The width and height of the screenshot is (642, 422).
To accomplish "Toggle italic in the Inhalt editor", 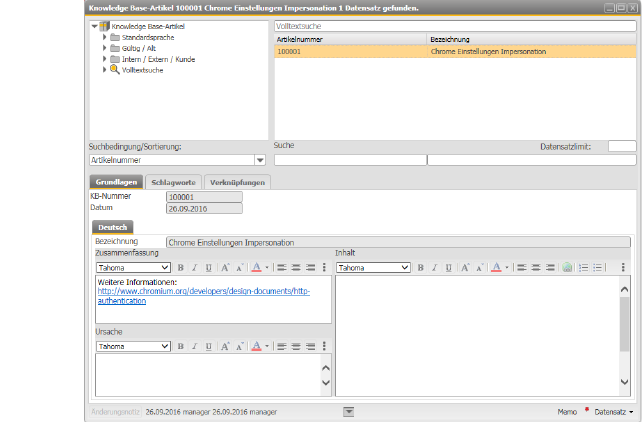I will tap(435, 267).
